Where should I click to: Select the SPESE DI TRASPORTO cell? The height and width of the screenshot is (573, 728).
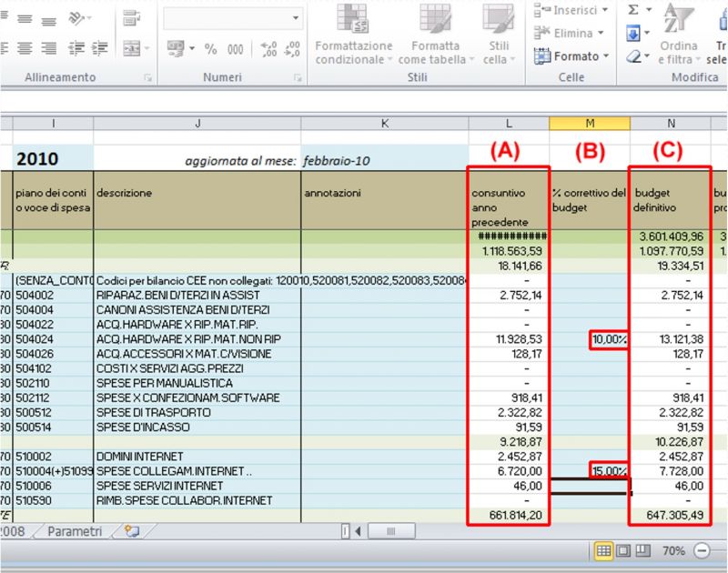(x=197, y=412)
